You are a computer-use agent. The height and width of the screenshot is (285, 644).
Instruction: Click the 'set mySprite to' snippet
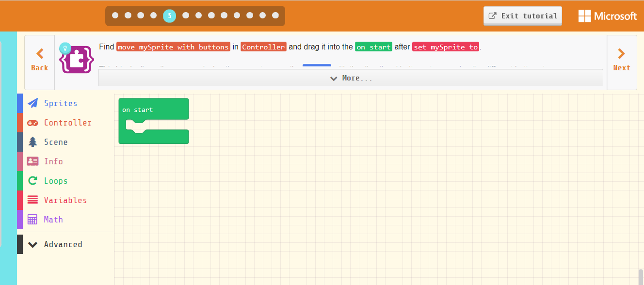[x=446, y=47]
